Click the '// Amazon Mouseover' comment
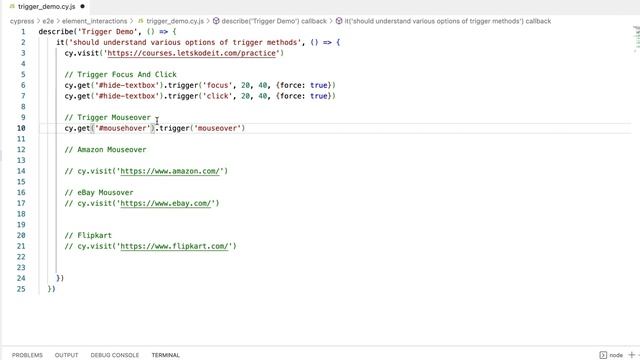The image size is (640, 360). pyautogui.click(x=105, y=150)
